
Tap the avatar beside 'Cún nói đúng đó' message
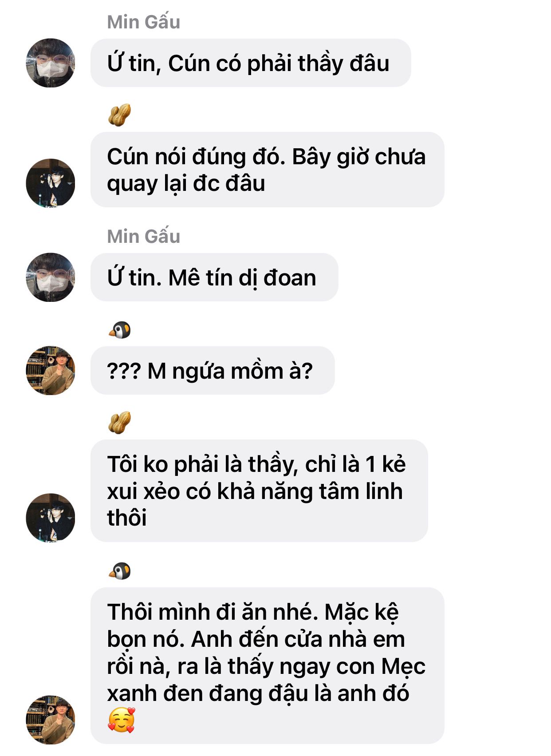[x=50, y=183]
